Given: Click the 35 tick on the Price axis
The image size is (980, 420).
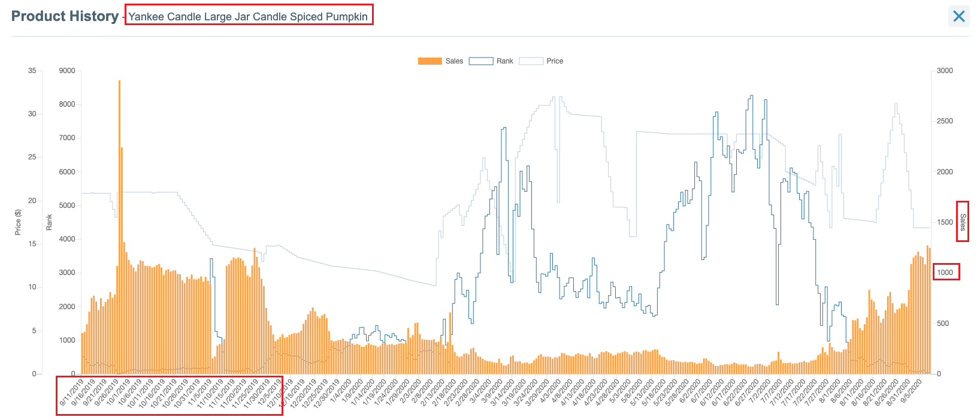Looking at the screenshot, I should [32, 71].
